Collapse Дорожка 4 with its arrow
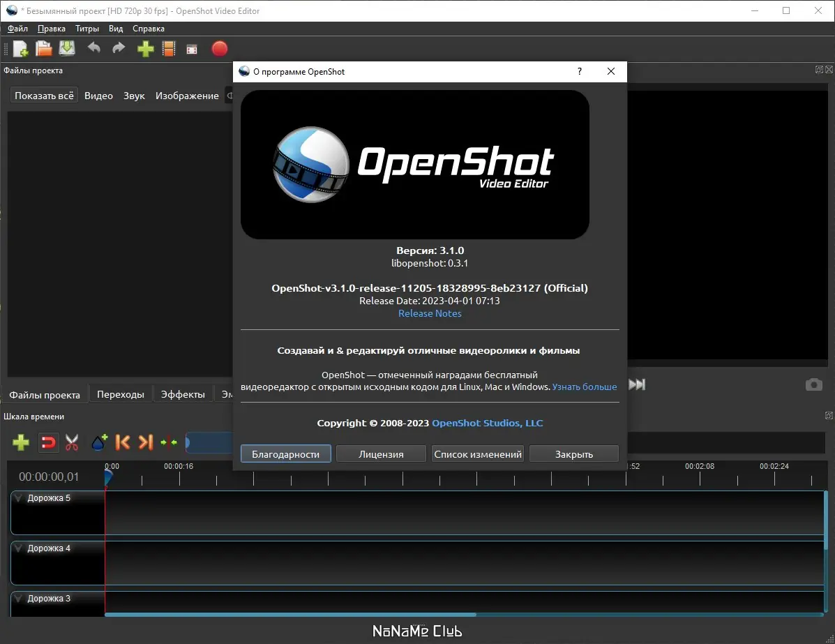Image resolution: width=835 pixels, height=644 pixels. [19, 548]
